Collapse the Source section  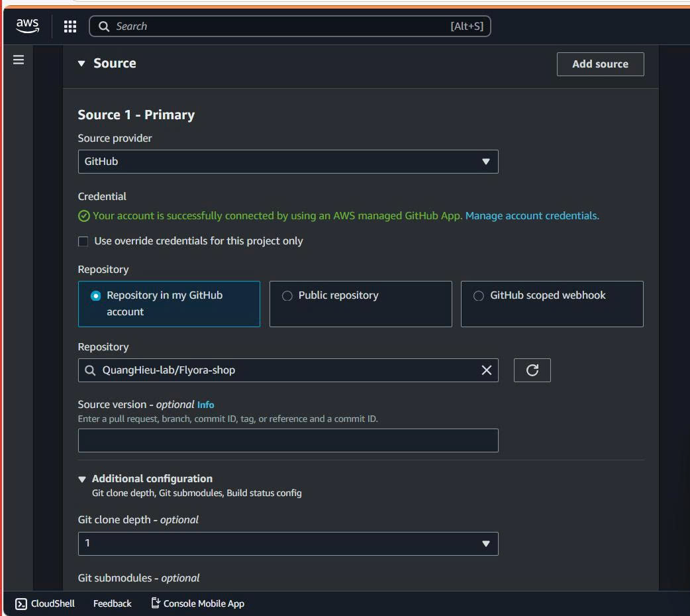pyautogui.click(x=81, y=63)
